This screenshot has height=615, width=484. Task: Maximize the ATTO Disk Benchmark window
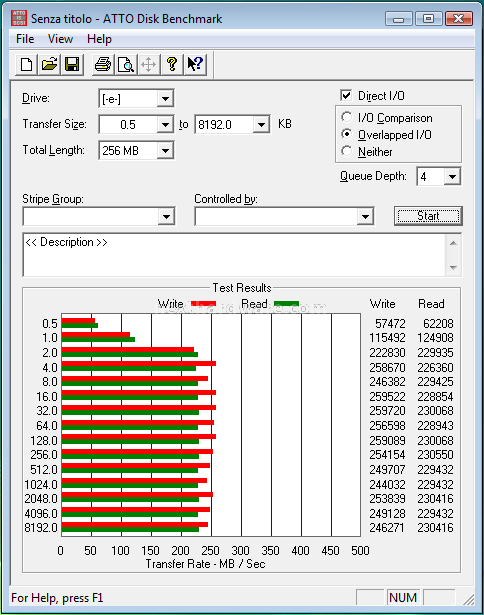428,18
